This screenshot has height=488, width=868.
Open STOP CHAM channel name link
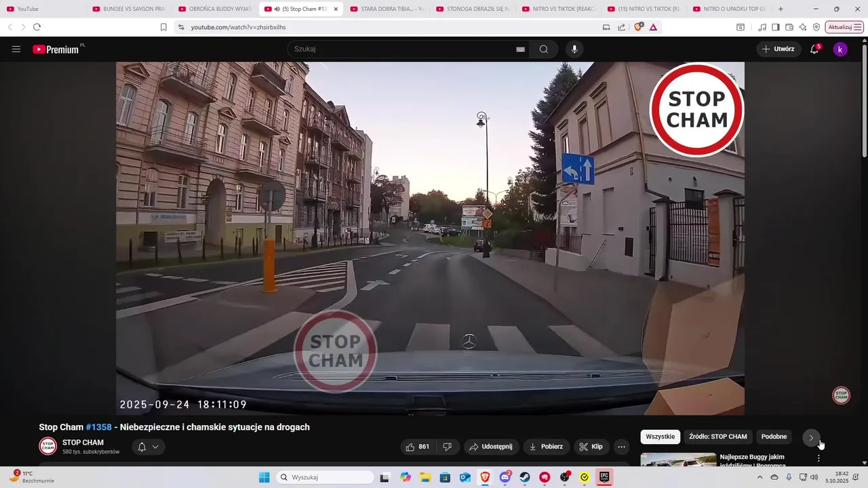(83, 443)
